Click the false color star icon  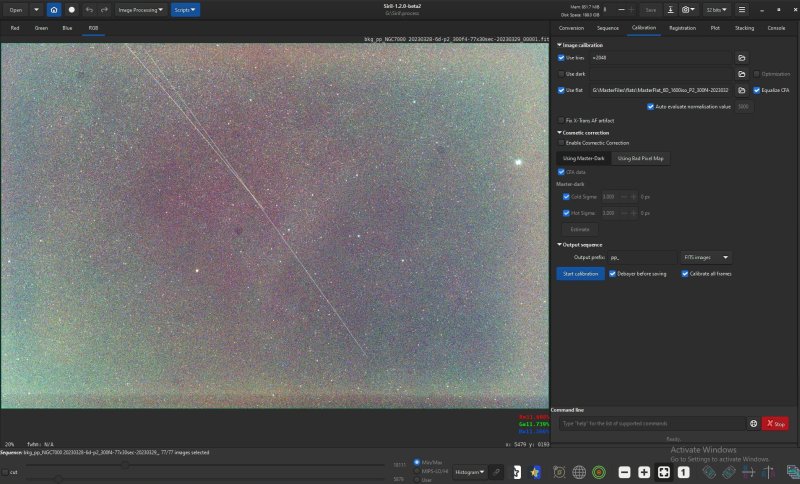pos(535,472)
